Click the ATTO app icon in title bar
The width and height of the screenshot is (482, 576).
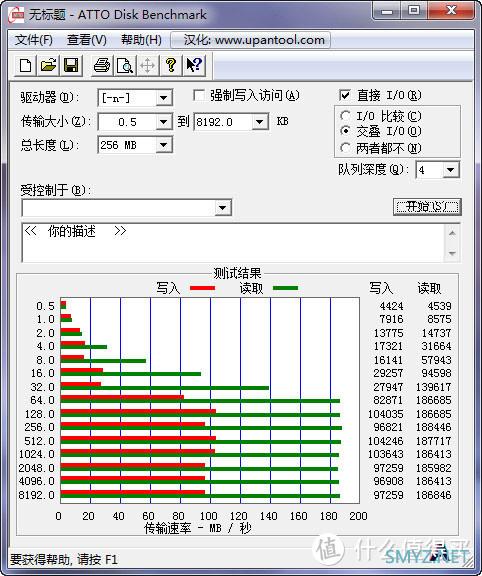point(17,15)
